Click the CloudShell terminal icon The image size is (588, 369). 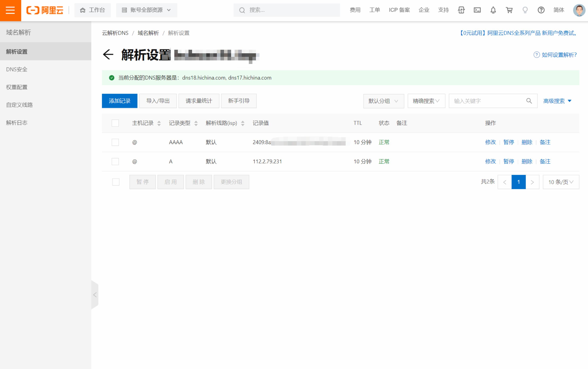(477, 10)
